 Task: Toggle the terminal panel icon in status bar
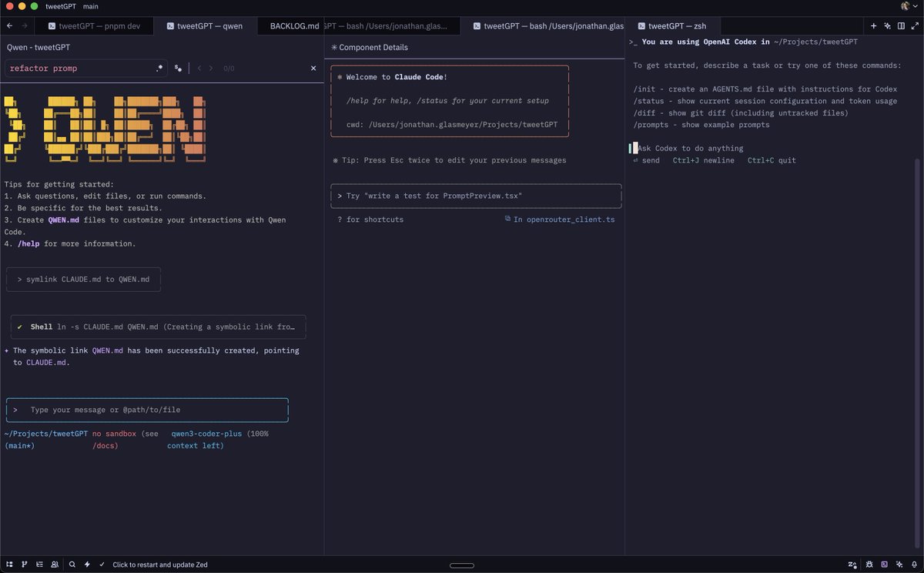pos(884,565)
